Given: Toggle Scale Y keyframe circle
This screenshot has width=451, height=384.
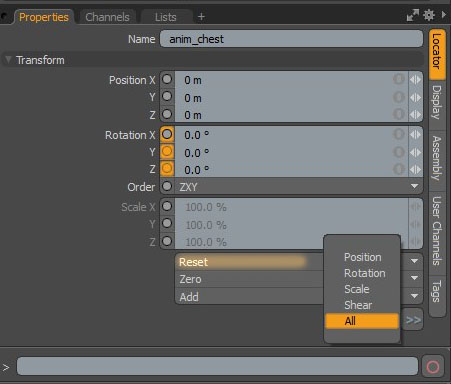Looking at the screenshot, I should (167, 224).
